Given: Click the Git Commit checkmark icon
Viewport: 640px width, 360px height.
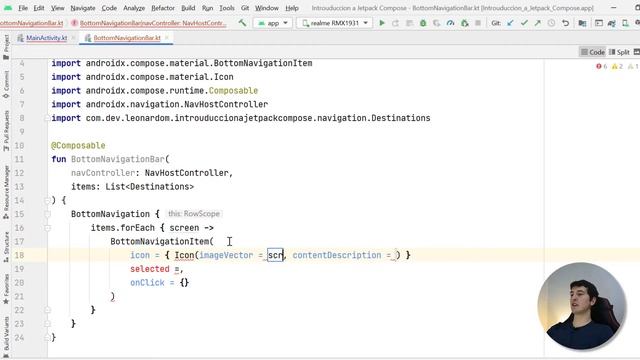Looking at the screenshot, I should point(524,23).
